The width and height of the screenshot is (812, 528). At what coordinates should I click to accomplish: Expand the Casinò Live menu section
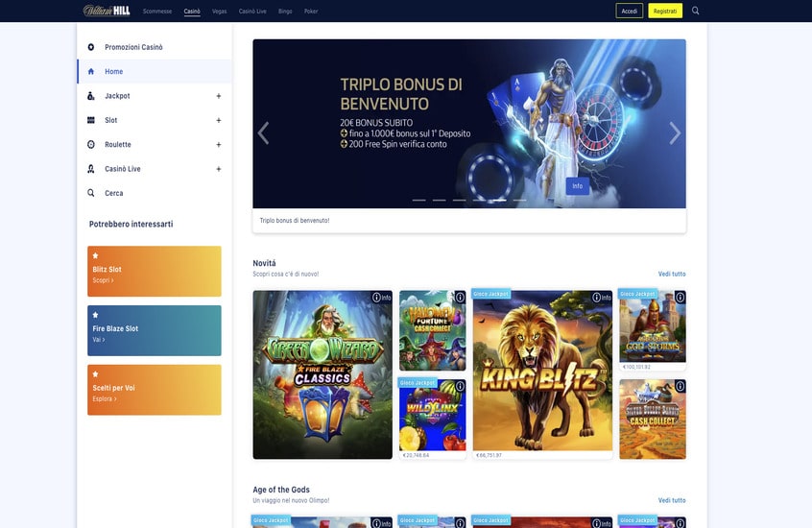click(219, 169)
